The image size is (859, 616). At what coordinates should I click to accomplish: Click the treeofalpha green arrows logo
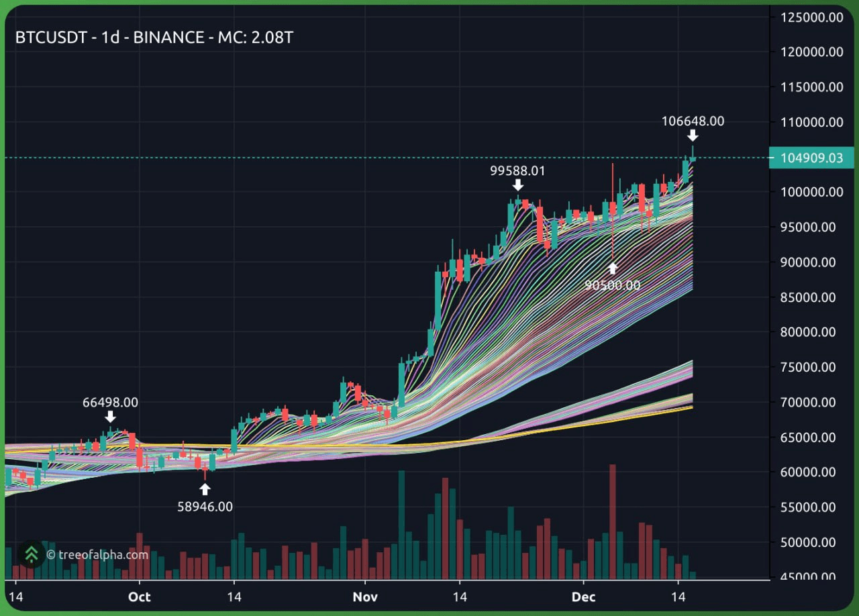31,554
